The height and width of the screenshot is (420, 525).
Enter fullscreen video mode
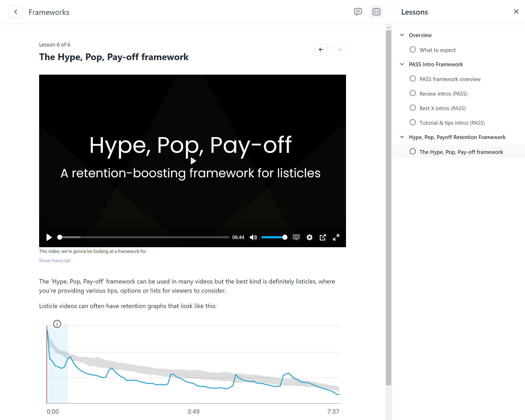pos(336,237)
